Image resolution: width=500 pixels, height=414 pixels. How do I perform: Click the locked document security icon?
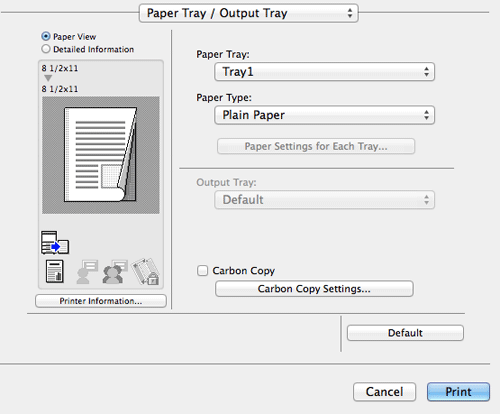tap(145, 272)
